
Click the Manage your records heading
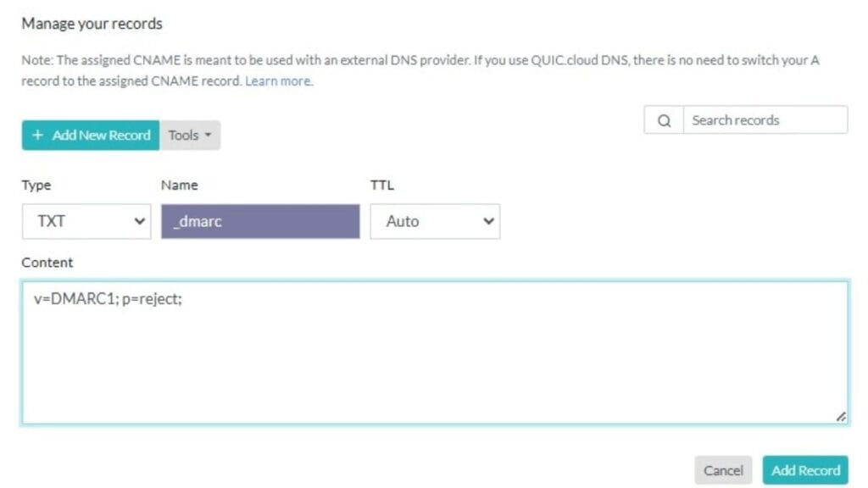[92, 24]
